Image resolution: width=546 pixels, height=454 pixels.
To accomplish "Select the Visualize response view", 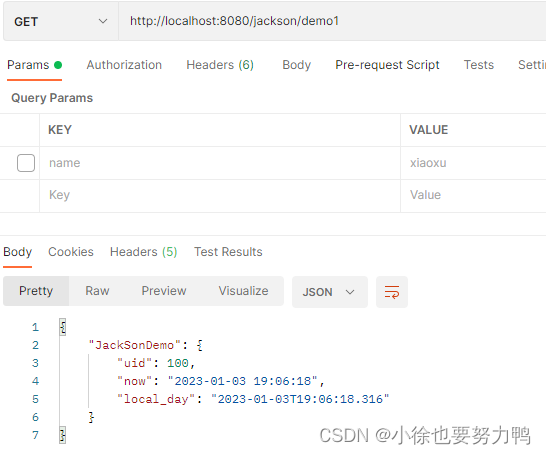I will 243,291.
